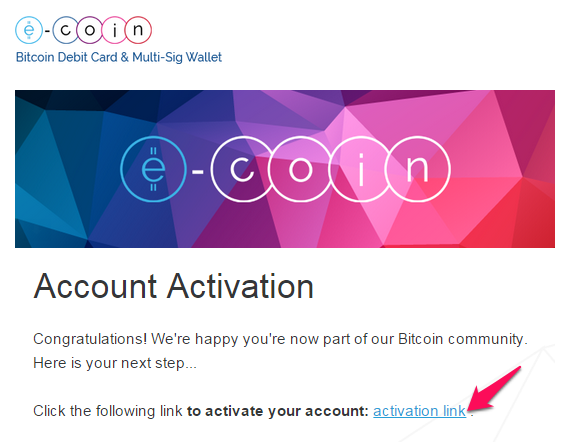The height and width of the screenshot is (442, 569).
Task: Click the "Account Activation" heading
Action: coord(173,286)
